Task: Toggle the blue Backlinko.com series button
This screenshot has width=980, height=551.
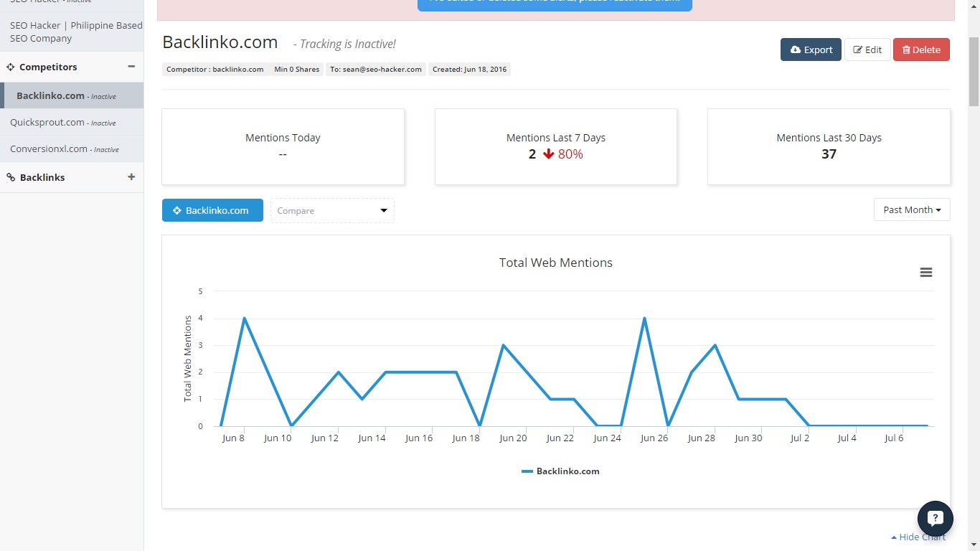Action: [x=212, y=210]
